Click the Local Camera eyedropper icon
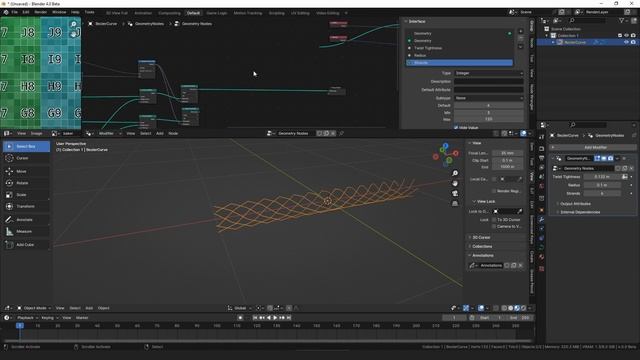Image resolution: width=640 pixels, height=360 pixels. (x=520, y=179)
